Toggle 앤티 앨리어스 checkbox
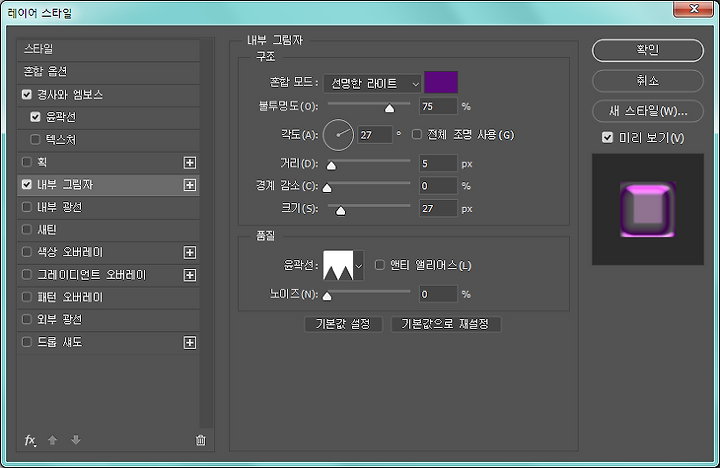The height and width of the screenshot is (468, 720). pyautogui.click(x=380, y=265)
